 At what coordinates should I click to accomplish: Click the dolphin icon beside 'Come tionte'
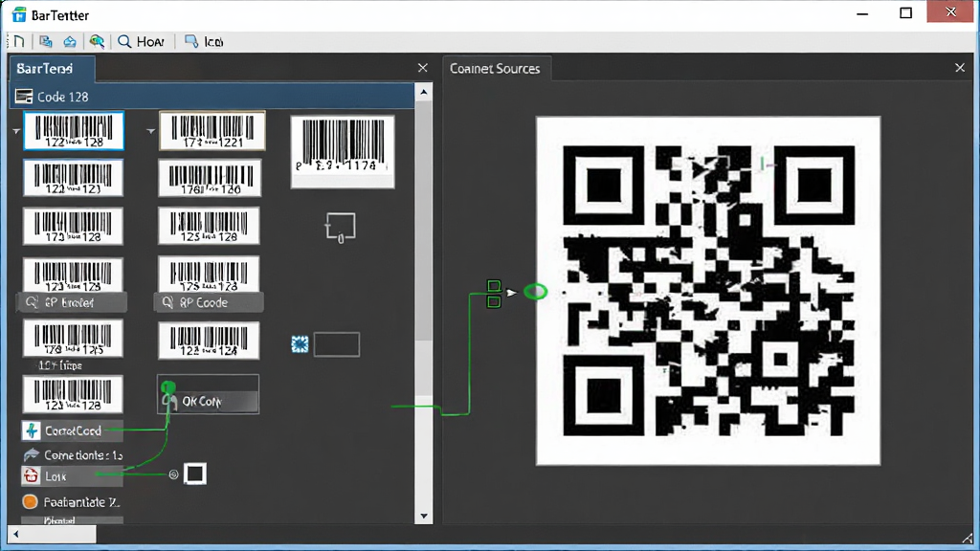pos(31,454)
